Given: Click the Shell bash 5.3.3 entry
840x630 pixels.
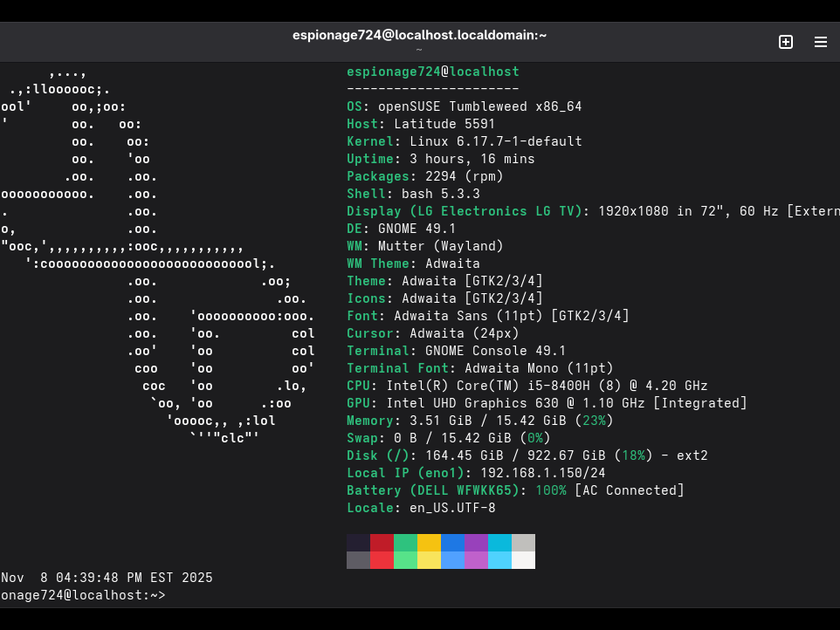Looking at the screenshot, I should (x=419, y=193).
